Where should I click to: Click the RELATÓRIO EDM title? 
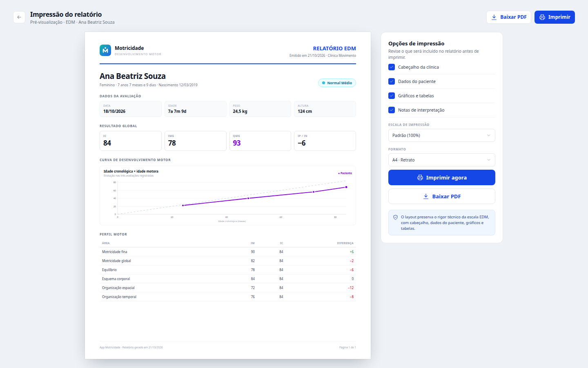pyautogui.click(x=334, y=48)
